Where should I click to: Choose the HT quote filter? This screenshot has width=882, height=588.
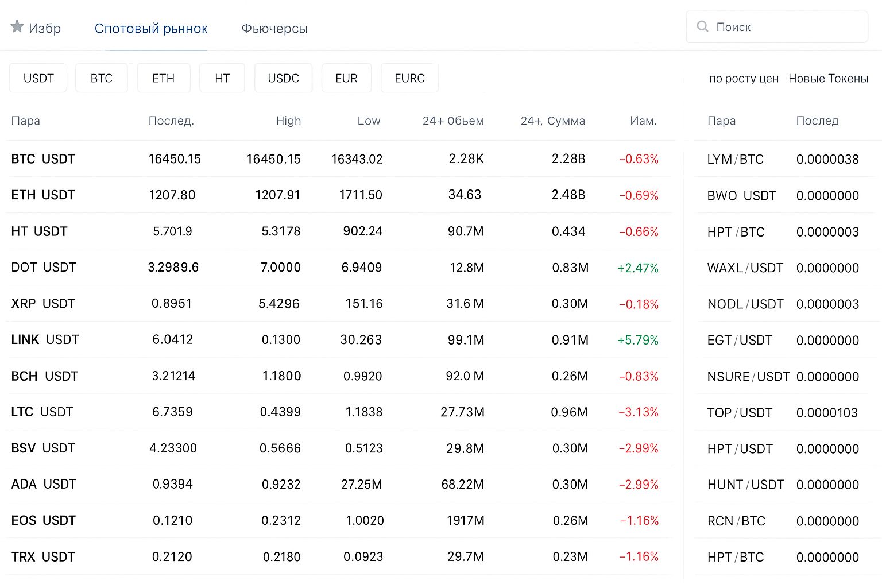tap(222, 78)
